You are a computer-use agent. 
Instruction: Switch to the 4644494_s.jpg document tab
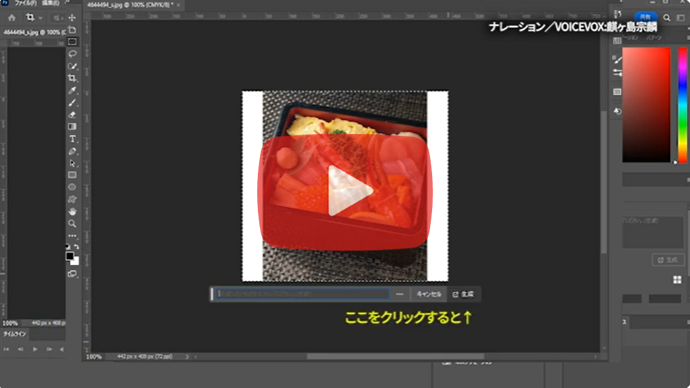pyautogui.click(x=131, y=5)
